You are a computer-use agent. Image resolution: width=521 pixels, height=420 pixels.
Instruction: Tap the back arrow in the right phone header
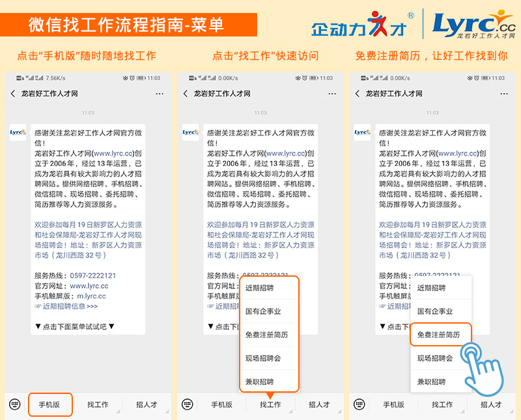coord(358,94)
